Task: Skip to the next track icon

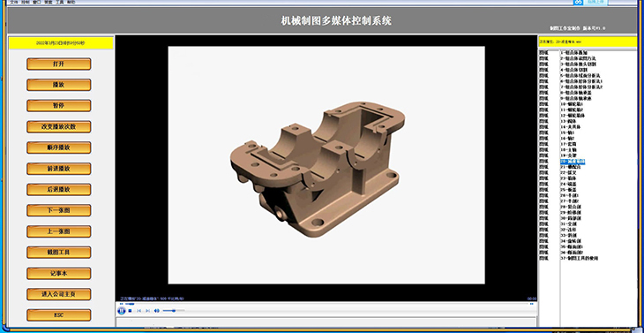Action: pyautogui.click(x=148, y=311)
